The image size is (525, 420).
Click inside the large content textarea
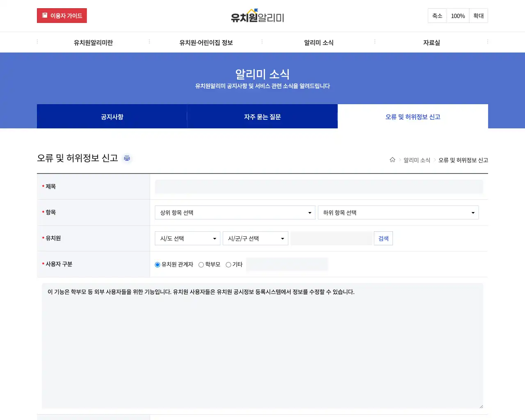tap(262, 346)
